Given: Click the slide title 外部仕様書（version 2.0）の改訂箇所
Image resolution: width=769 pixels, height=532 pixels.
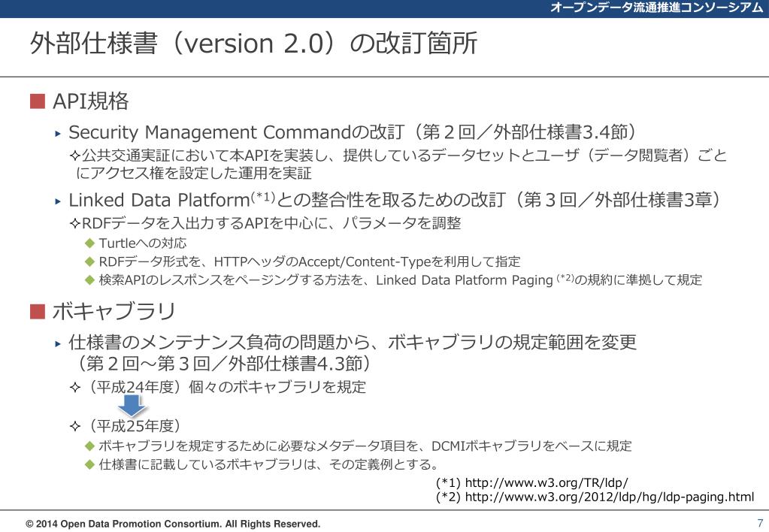Looking at the screenshot, I should [253, 43].
